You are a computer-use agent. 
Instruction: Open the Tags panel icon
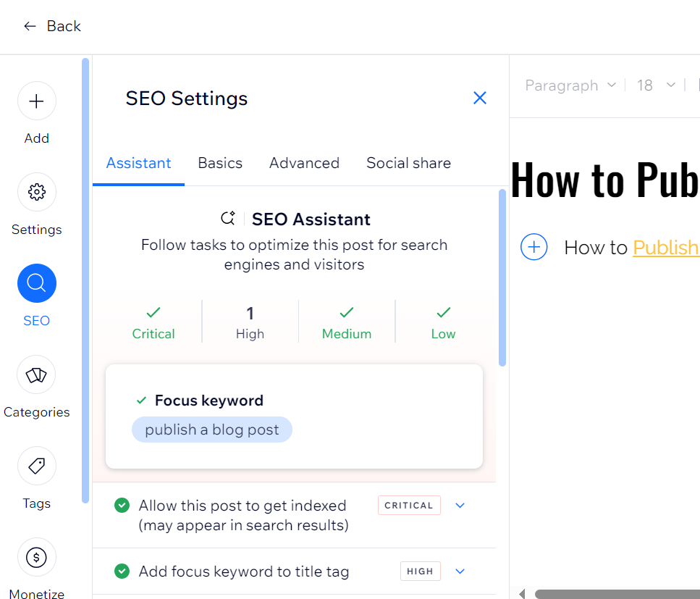coord(36,466)
